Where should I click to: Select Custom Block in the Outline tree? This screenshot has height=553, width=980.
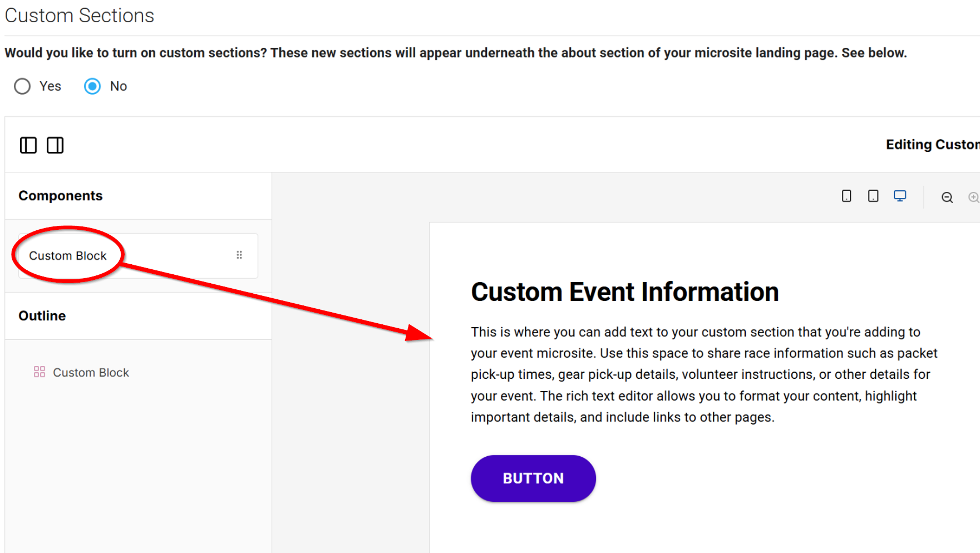pyautogui.click(x=91, y=373)
